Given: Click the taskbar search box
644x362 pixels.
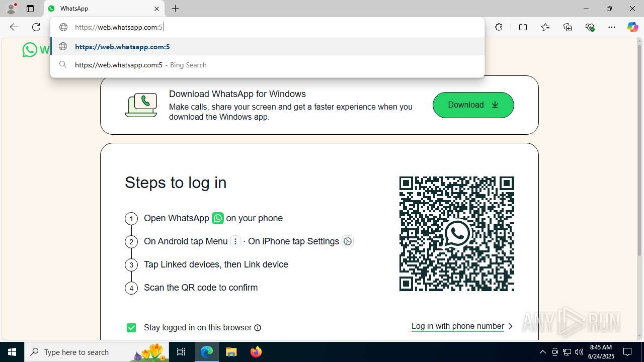Looking at the screenshot, I should click(98, 352).
